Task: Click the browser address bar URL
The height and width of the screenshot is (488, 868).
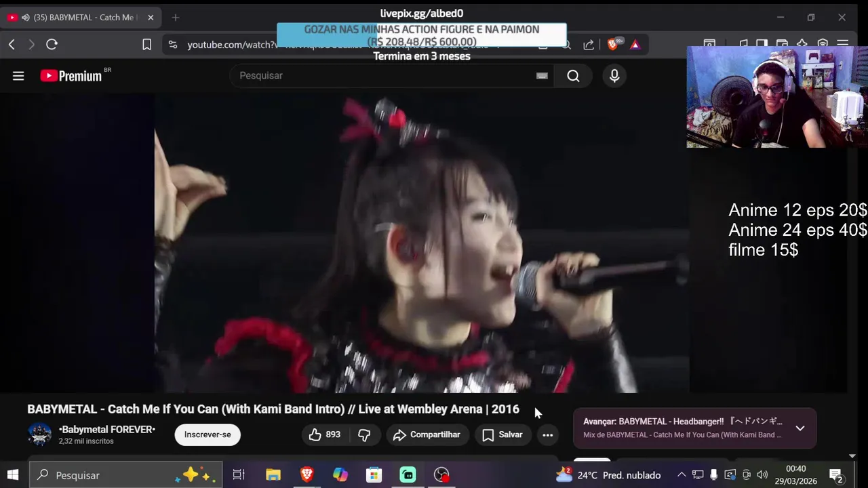Action: (x=232, y=45)
